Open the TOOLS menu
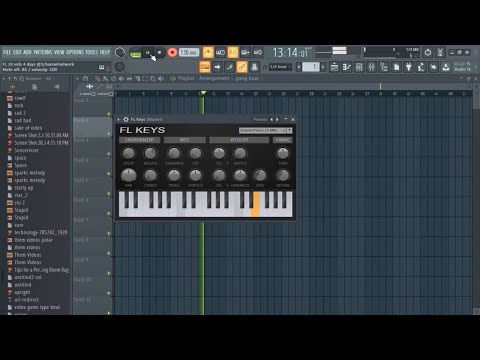 (92, 52)
